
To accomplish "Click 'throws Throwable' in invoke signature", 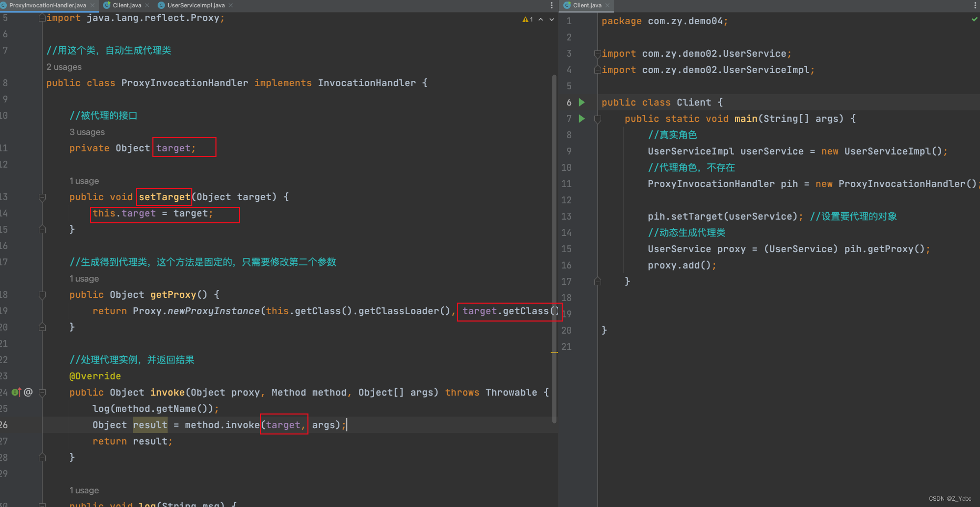I will coord(491,392).
